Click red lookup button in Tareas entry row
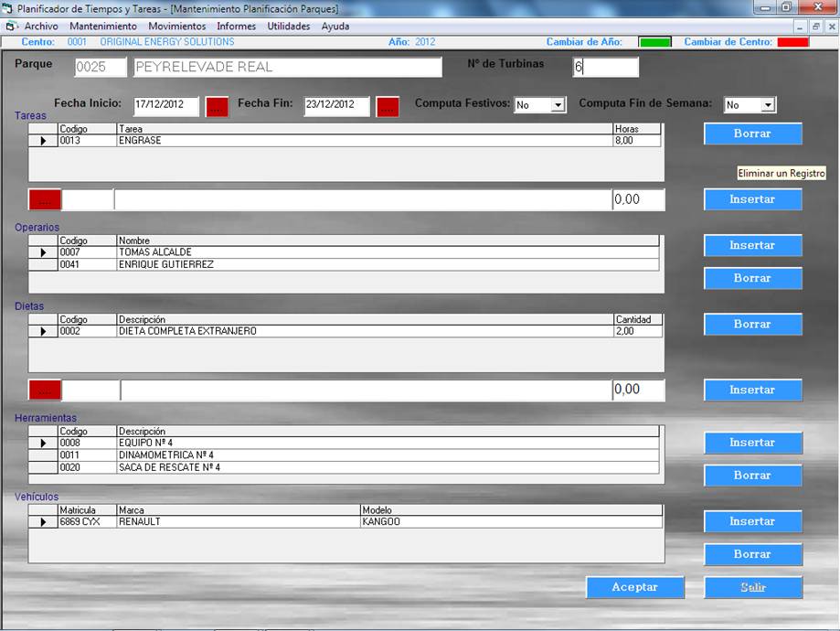The width and height of the screenshot is (840, 631). point(44,199)
